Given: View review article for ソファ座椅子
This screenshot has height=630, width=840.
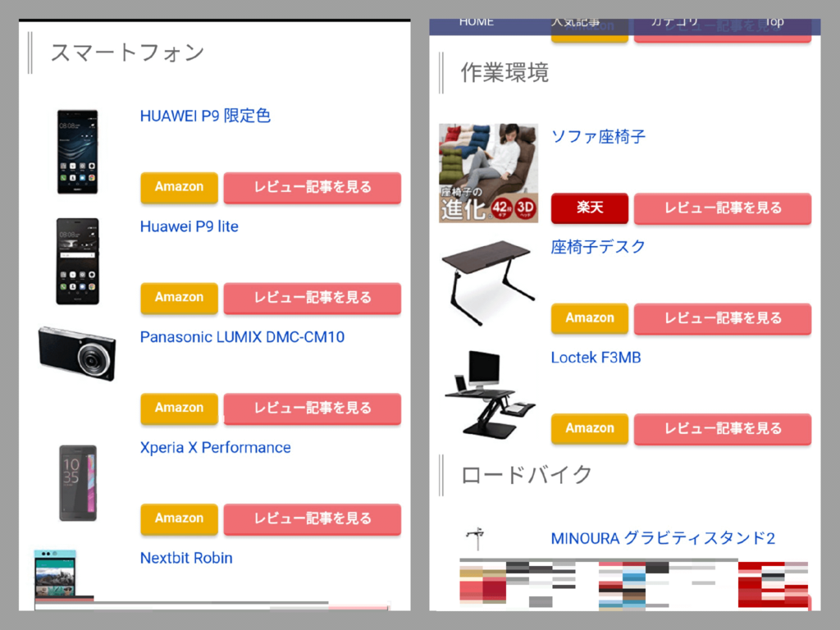Looking at the screenshot, I should (723, 208).
